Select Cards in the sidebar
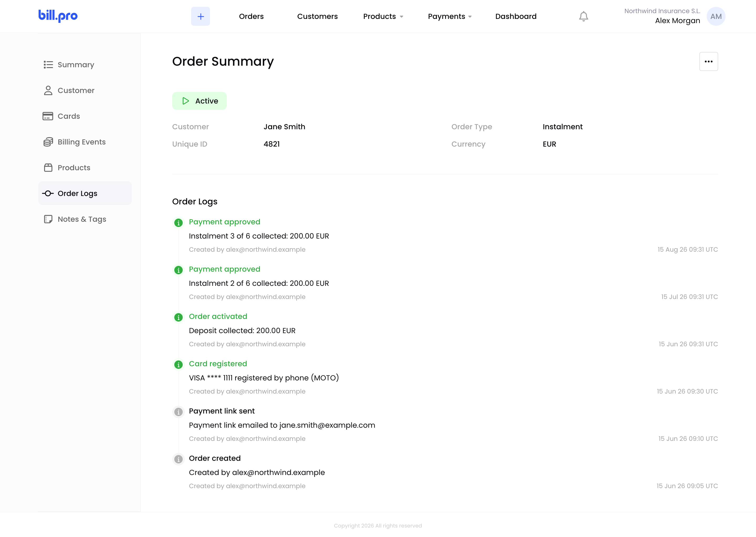Viewport: 756px width, 537px height. point(85,116)
